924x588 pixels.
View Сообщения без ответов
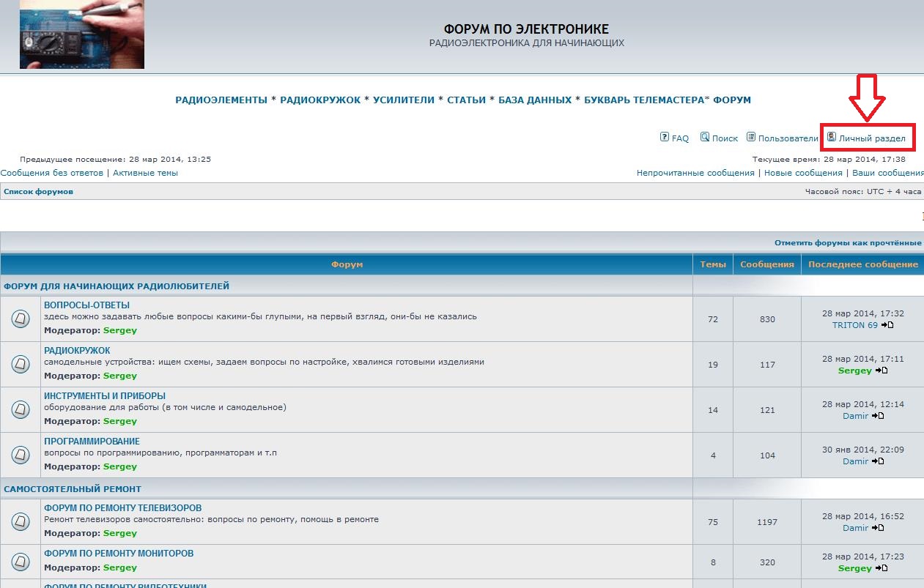coord(53,174)
